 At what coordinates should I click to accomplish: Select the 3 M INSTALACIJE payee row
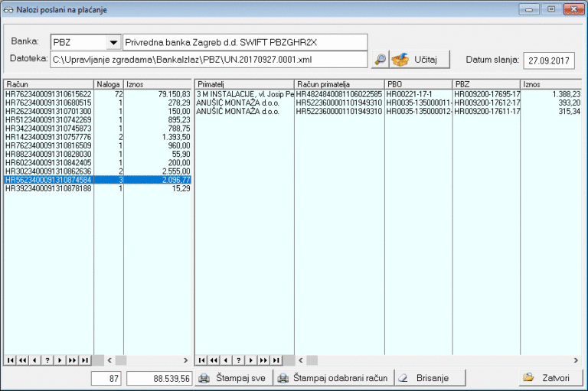tap(244, 93)
